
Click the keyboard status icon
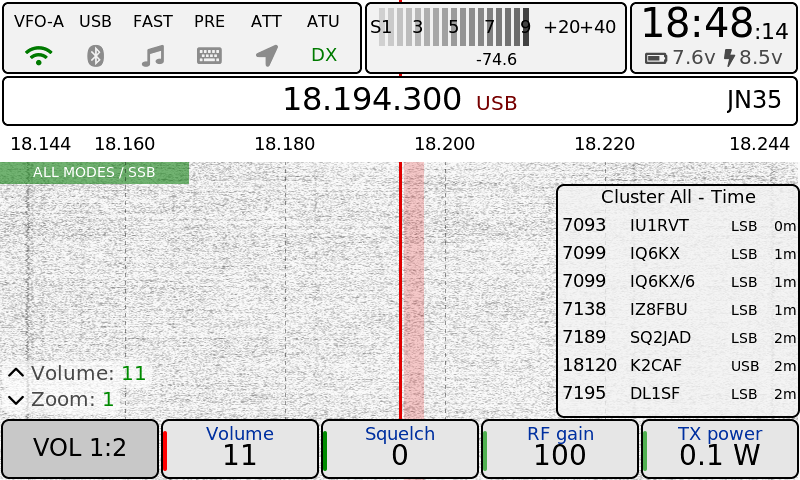click(x=209, y=56)
